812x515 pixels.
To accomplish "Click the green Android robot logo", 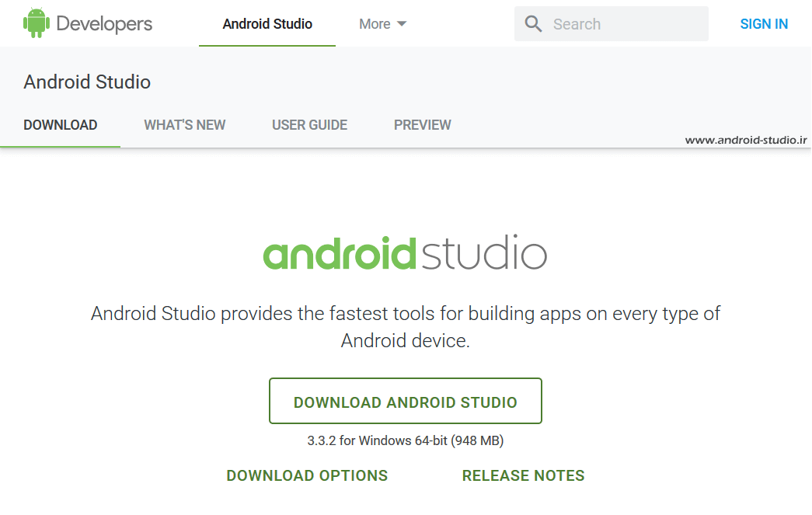I will [37, 23].
